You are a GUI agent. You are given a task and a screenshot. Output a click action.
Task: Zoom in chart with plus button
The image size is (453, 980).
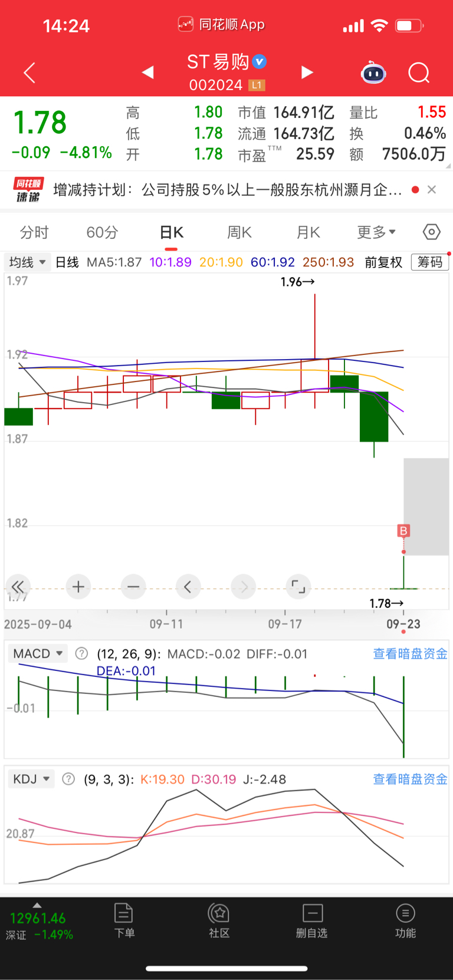78,587
